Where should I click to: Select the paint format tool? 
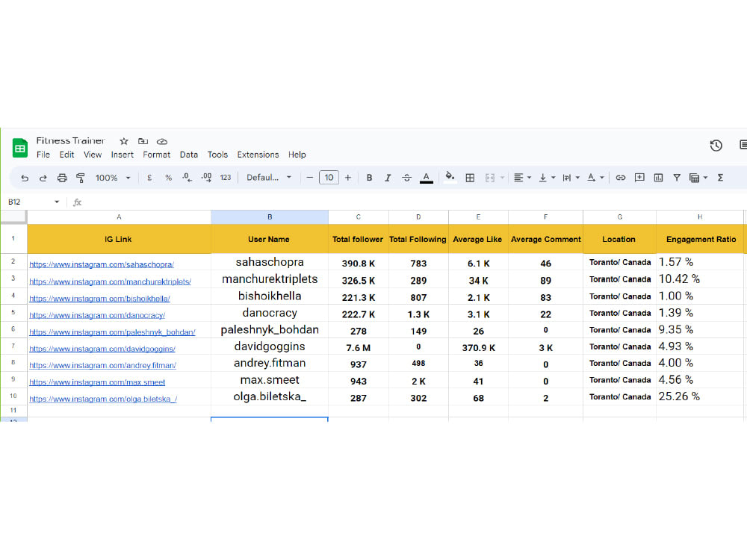(81, 178)
